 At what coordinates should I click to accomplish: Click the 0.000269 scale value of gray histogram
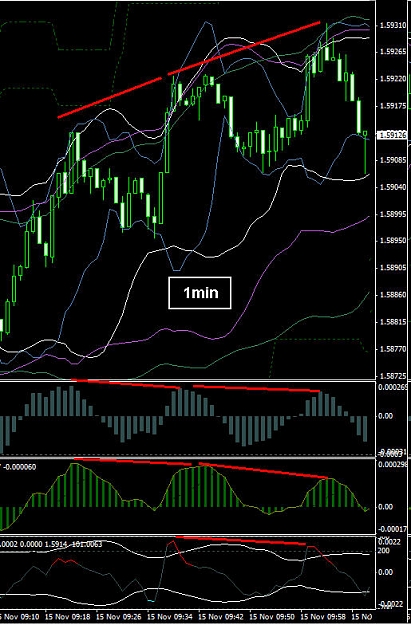(x=393, y=387)
